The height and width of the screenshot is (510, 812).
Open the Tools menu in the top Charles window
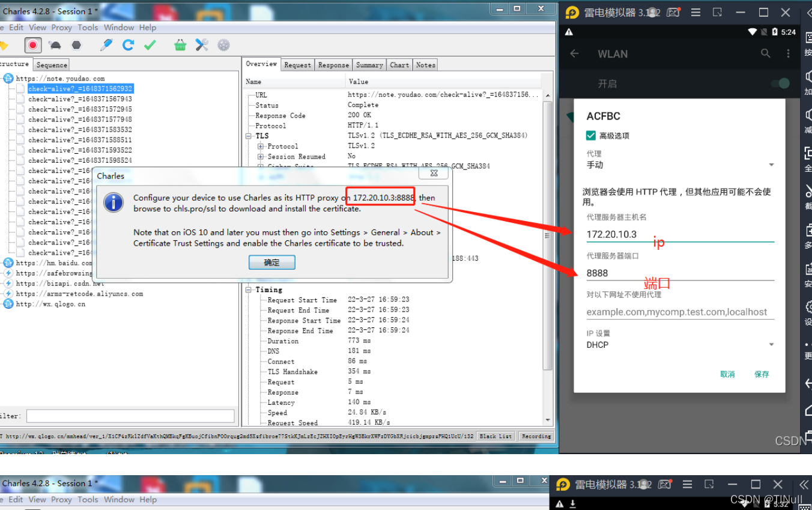(88, 27)
